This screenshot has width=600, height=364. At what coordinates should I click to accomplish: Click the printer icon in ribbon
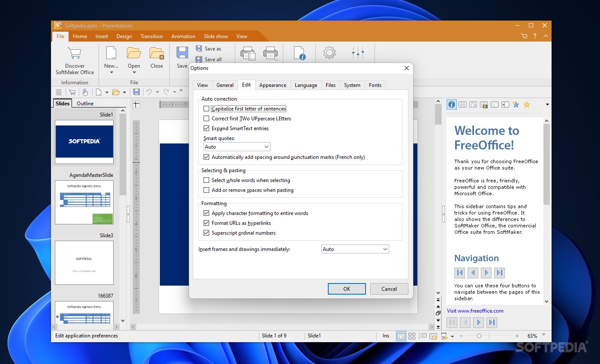(270, 53)
